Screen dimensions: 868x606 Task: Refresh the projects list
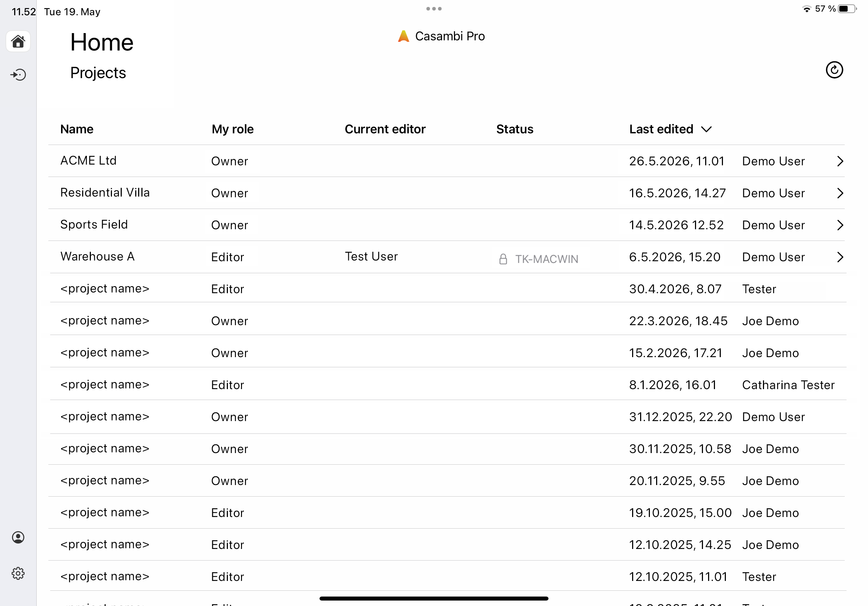pyautogui.click(x=834, y=70)
